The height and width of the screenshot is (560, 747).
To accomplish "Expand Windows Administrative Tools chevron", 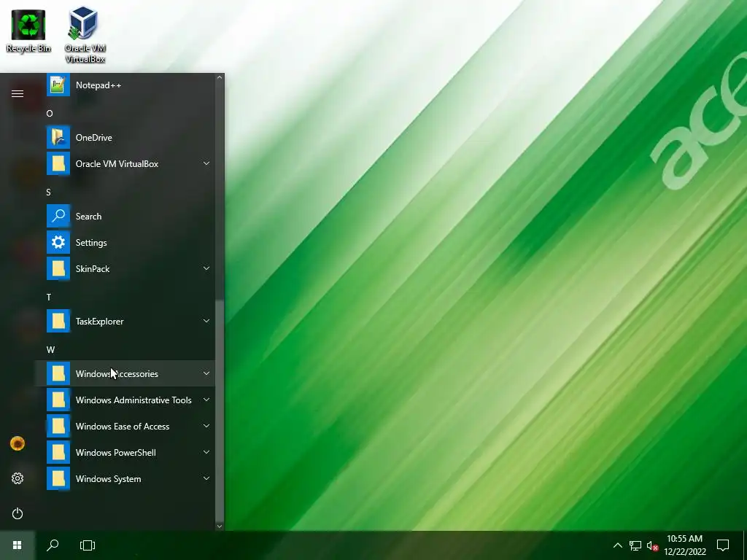I will click(206, 400).
